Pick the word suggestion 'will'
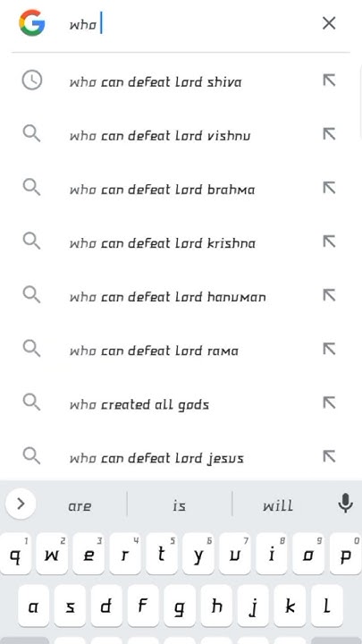The image size is (362, 644). pyautogui.click(x=278, y=504)
